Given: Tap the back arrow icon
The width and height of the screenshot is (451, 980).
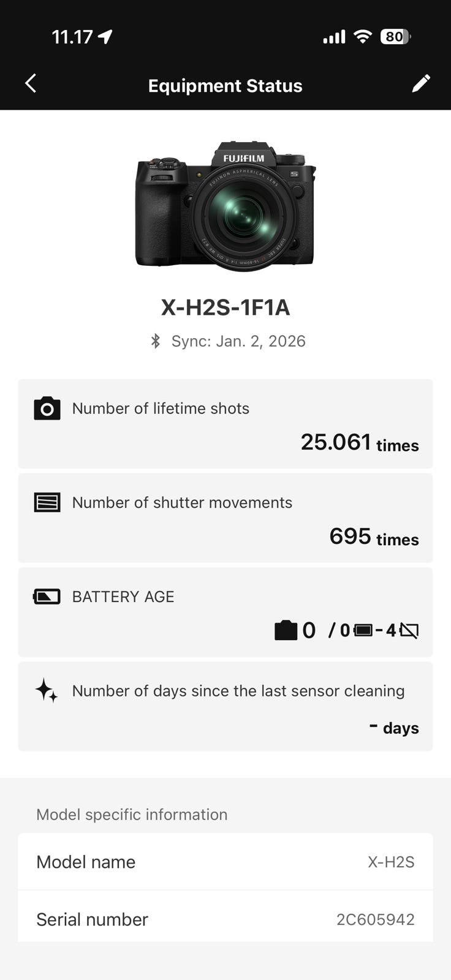Looking at the screenshot, I should click(x=31, y=84).
